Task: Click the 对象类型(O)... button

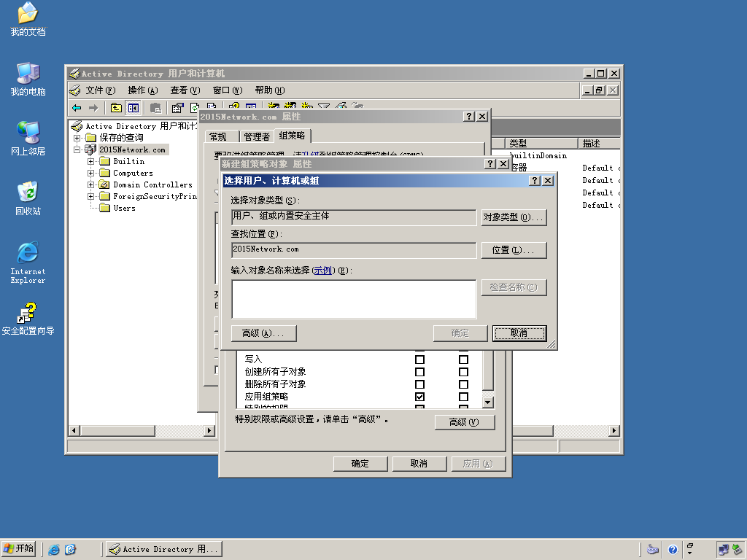Action: (x=514, y=217)
